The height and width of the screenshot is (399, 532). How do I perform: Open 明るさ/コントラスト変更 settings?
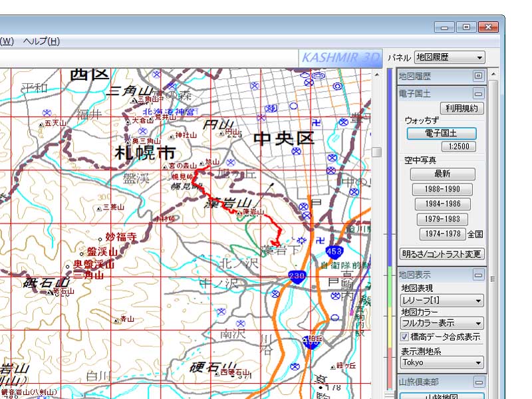(x=442, y=254)
